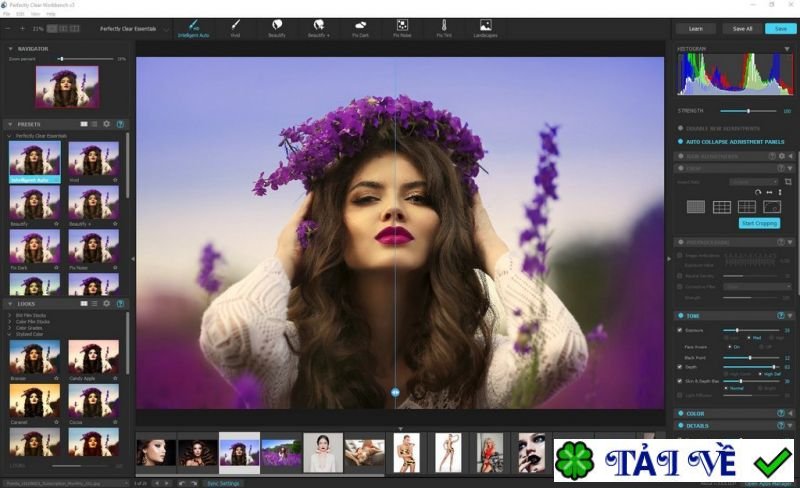
Task: Enable the Depth checkbox in Tone
Action: 680,367
